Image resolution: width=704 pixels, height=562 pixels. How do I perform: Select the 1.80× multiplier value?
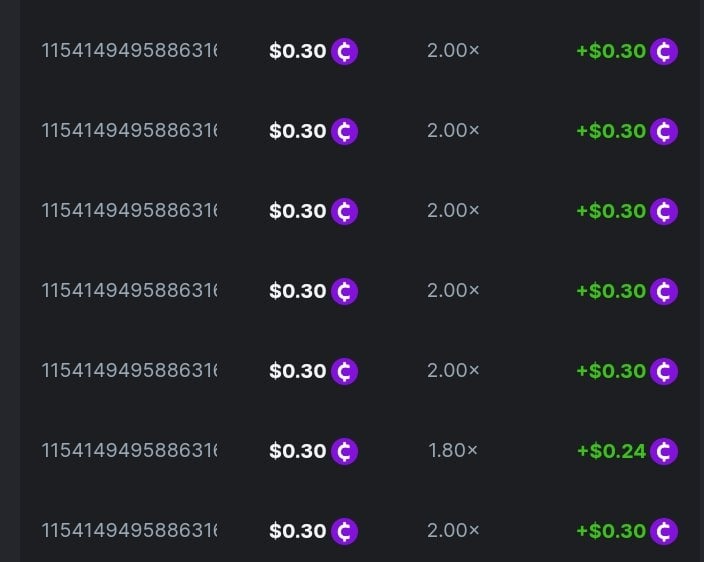(x=453, y=451)
